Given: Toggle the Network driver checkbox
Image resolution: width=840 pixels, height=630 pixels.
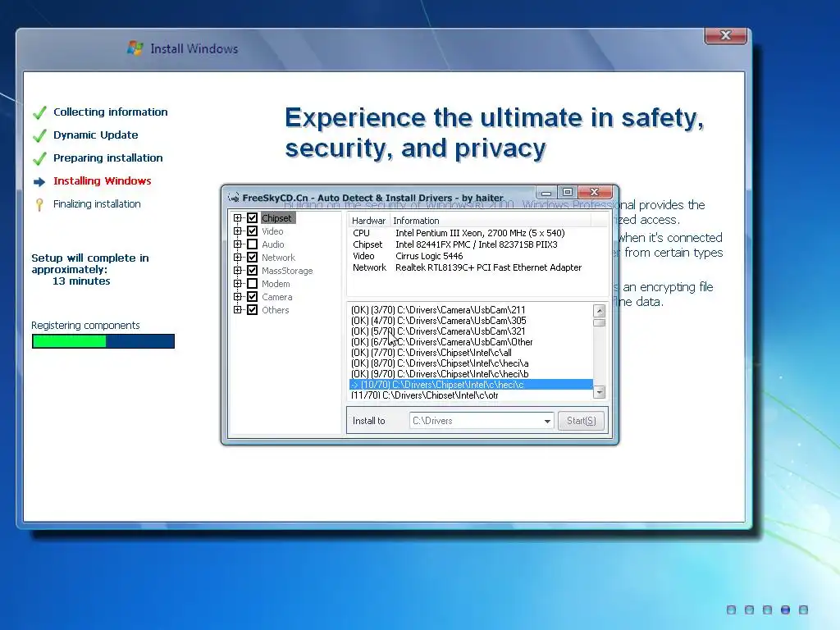Looking at the screenshot, I should pyautogui.click(x=253, y=258).
